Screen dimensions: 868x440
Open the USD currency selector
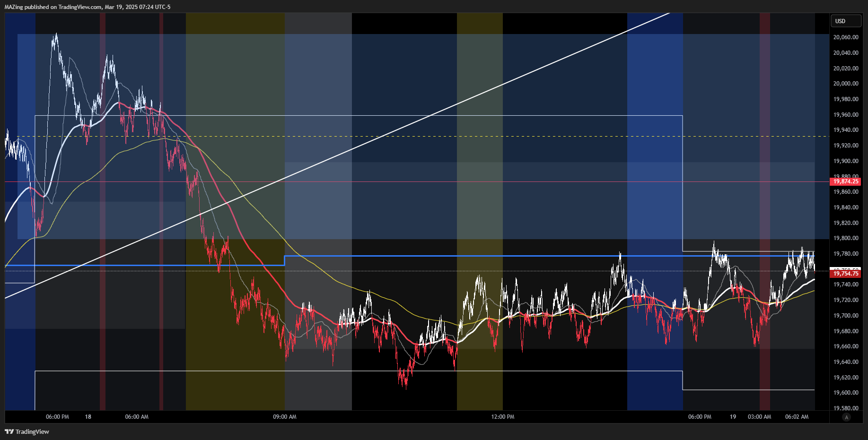pyautogui.click(x=846, y=21)
